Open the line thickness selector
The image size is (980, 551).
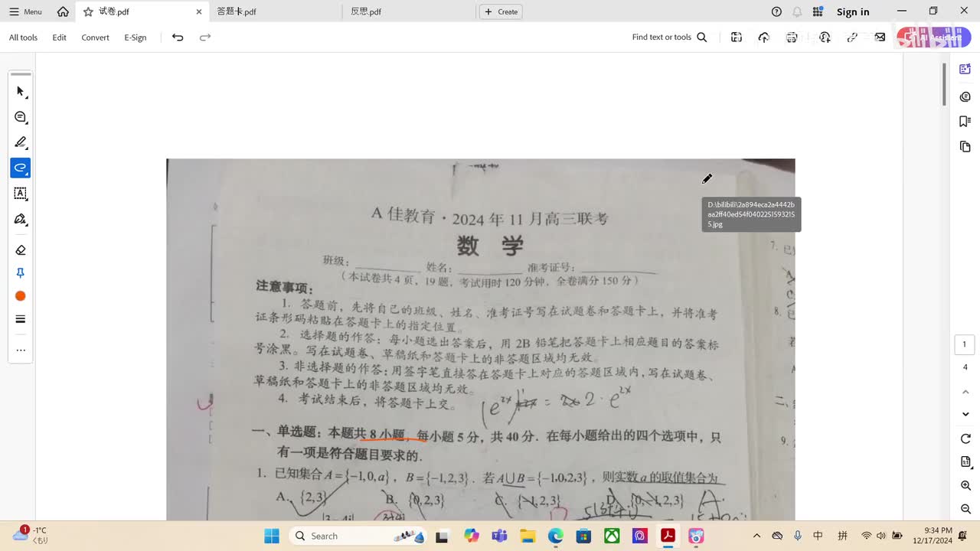pyautogui.click(x=21, y=319)
